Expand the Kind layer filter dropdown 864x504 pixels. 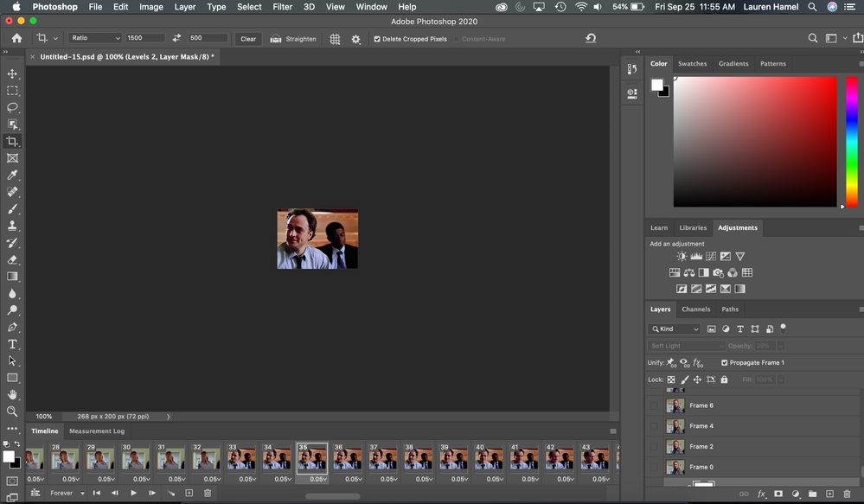point(675,329)
